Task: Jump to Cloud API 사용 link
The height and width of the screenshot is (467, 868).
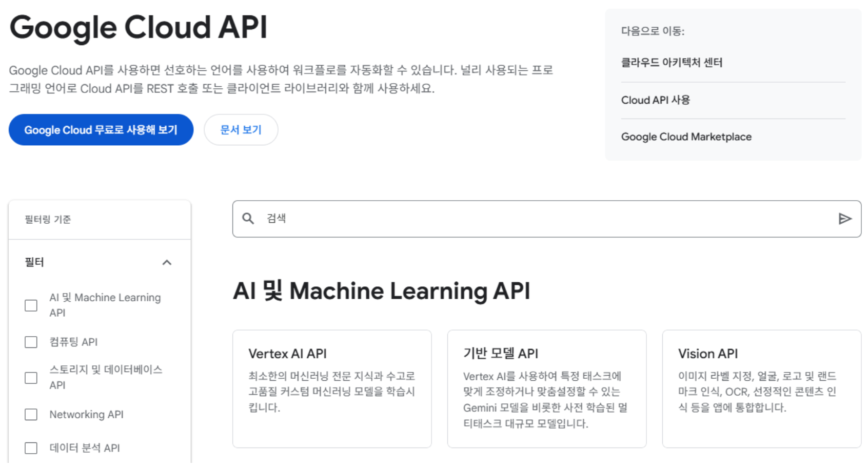Action: coord(655,100)
